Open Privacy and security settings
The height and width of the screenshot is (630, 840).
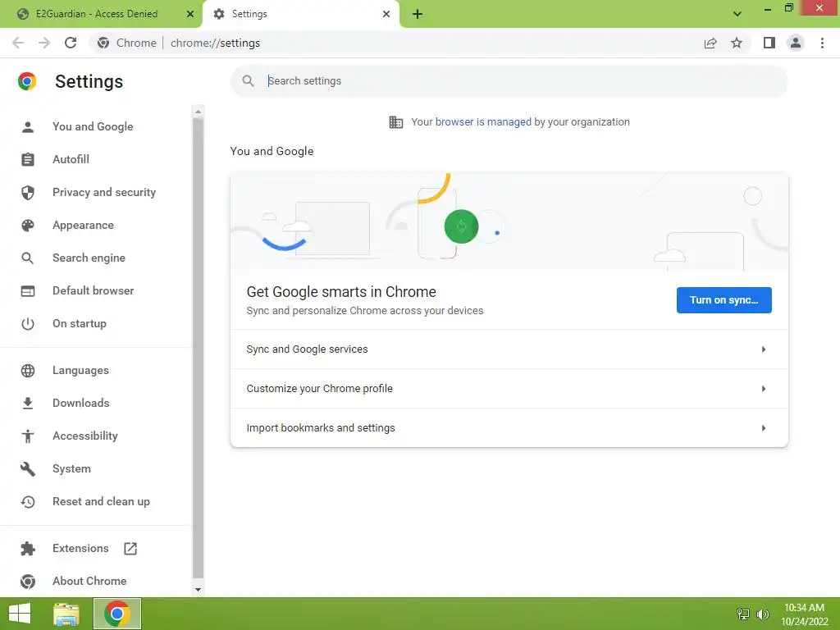coord(104,192)
